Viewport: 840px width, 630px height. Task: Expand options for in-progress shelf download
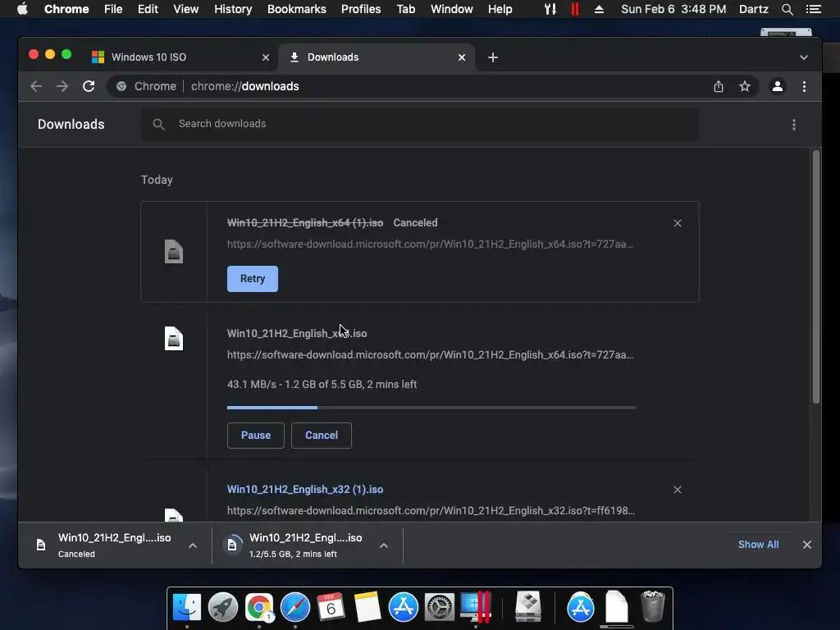click(384, 546)
